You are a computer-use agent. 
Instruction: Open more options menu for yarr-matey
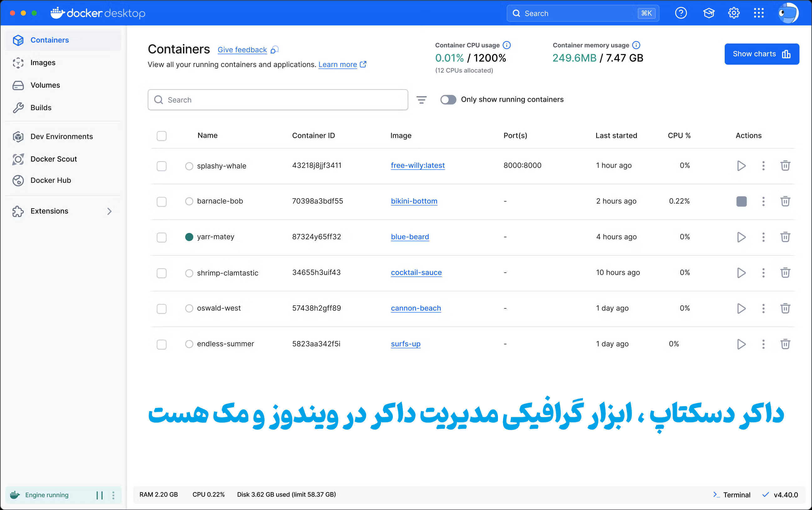tap(763, 237)
